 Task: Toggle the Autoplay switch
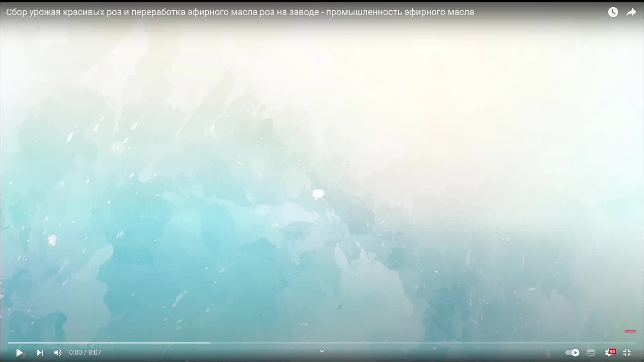click(572, 353)
